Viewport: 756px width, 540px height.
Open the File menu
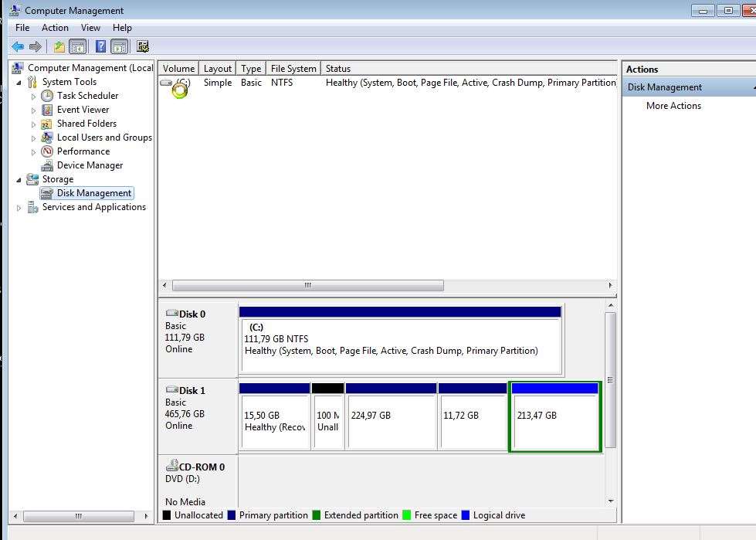pyautogui.click(x=22, y=28)
